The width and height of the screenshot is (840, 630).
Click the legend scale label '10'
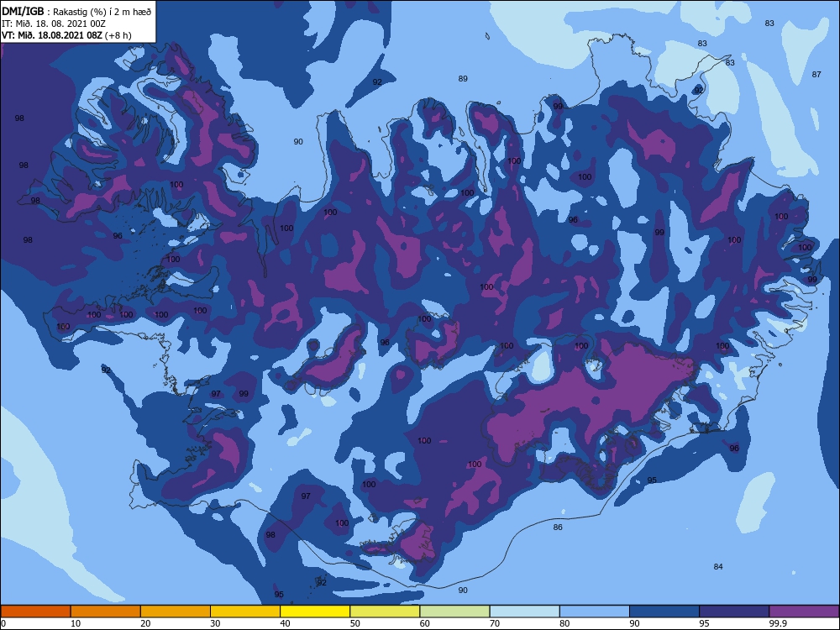pos(76,623)
